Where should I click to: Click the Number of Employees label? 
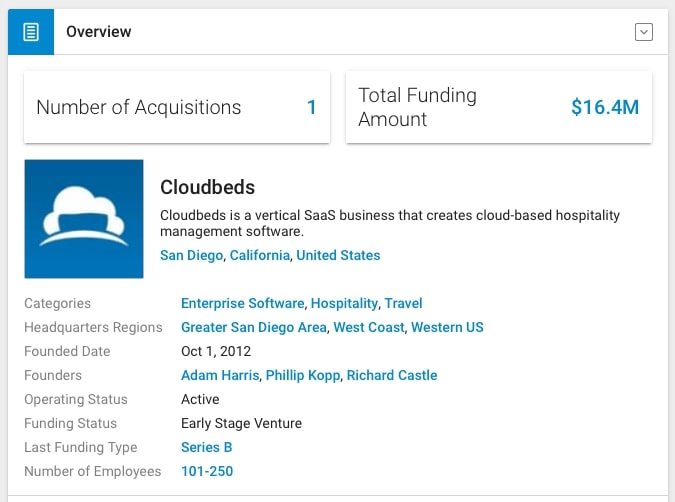pos(93,471)
